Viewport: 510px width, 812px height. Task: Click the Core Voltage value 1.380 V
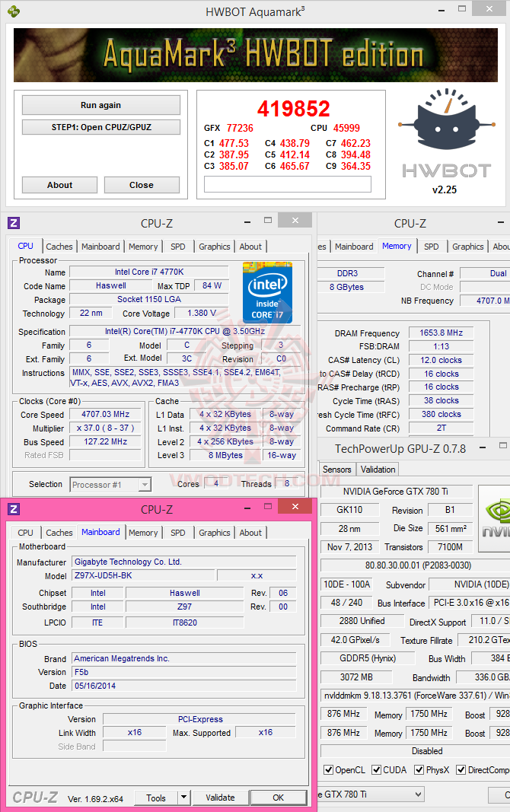point(202,314)
